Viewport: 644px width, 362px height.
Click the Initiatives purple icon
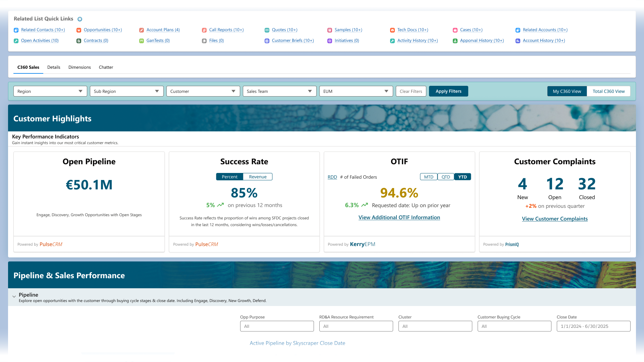click(330, 41)
